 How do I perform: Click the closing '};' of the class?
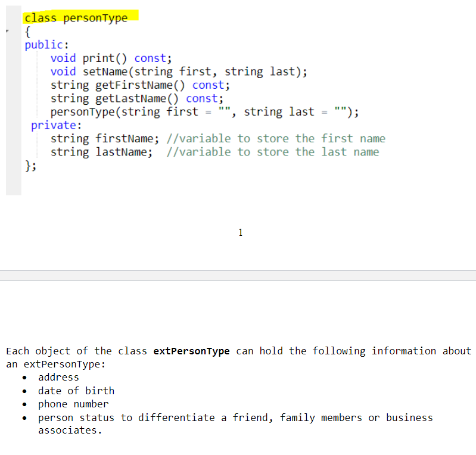tap(30, 166)
